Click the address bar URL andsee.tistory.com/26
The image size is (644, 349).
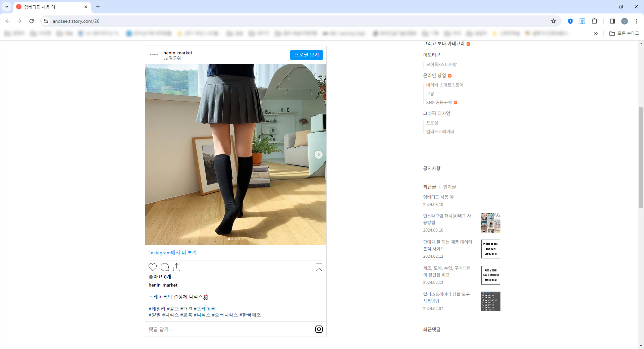(76, 21)
